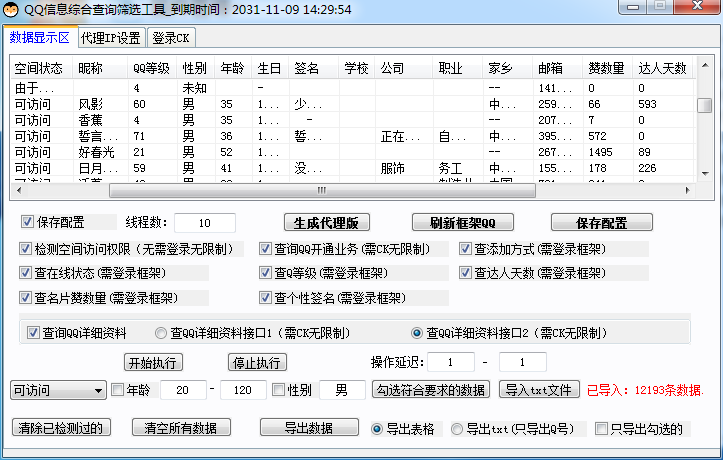723x460 pixels.
Task: Click the 开始执行 button
Action: point(153,363)
